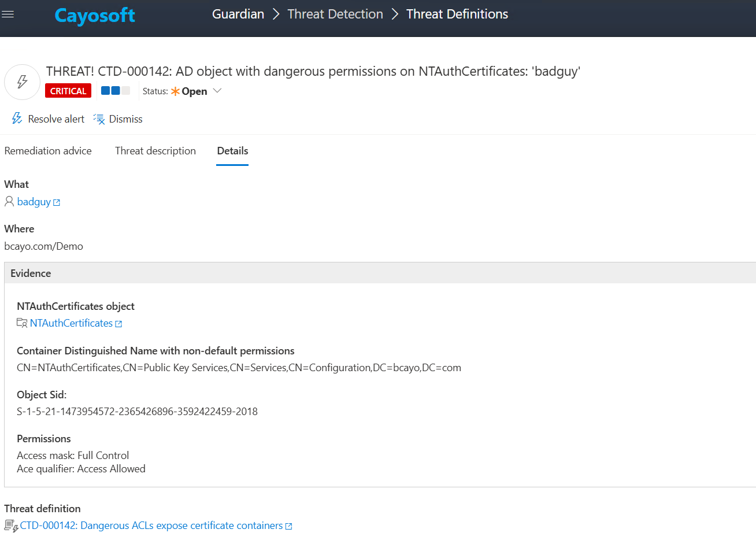Click the Open status label
756x544 pixels.
pyautogui.click(x=194, y=91)
